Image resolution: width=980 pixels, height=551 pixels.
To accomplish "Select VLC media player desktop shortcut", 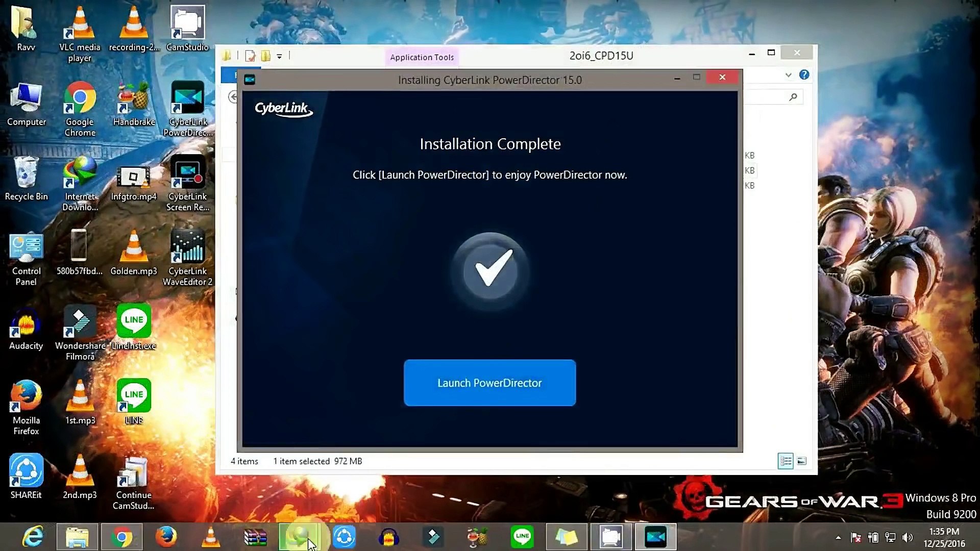I will tap(80, 34).
